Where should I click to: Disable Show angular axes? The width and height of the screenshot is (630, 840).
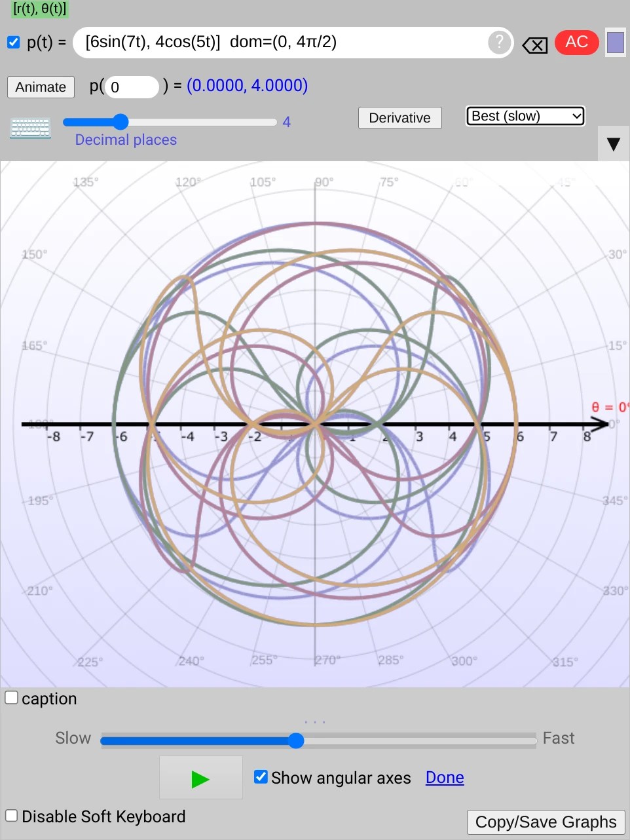(261, 776)
